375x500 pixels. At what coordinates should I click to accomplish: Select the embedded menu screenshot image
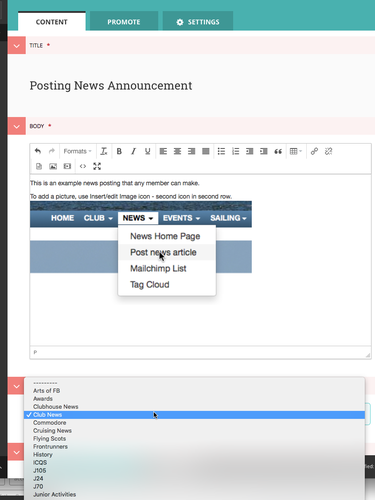(x=141, y=248)
